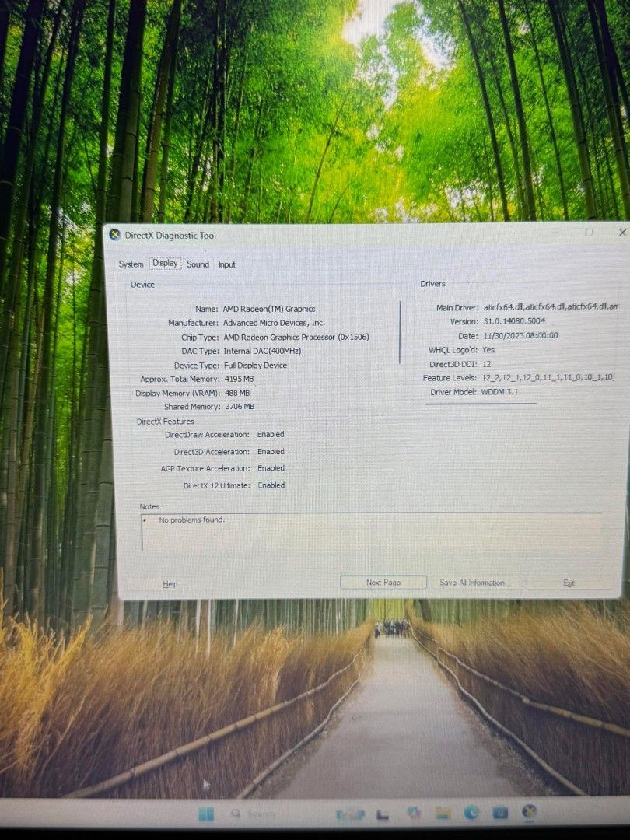Open Task View from the taskbar
630x840 pixels.
point(383,815)
